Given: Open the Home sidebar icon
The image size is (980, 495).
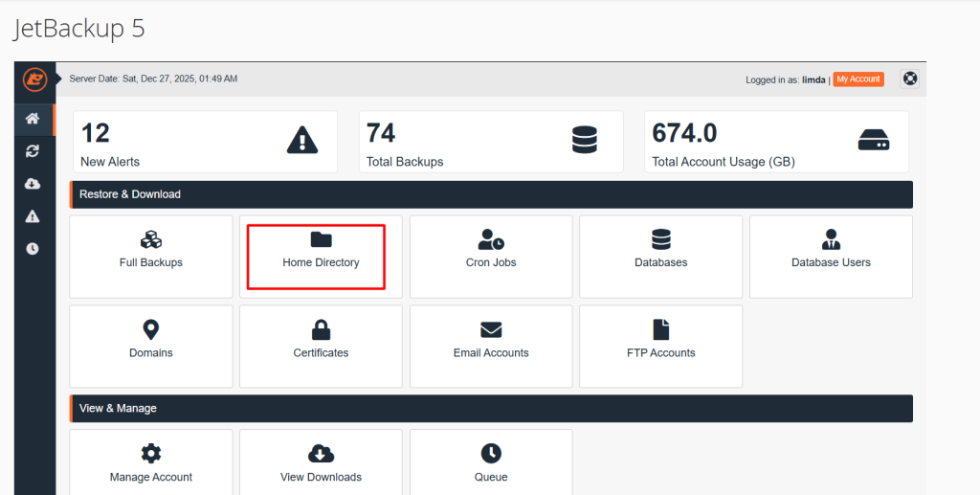Looking at the screenshot, I should click(x=33, y=119).
